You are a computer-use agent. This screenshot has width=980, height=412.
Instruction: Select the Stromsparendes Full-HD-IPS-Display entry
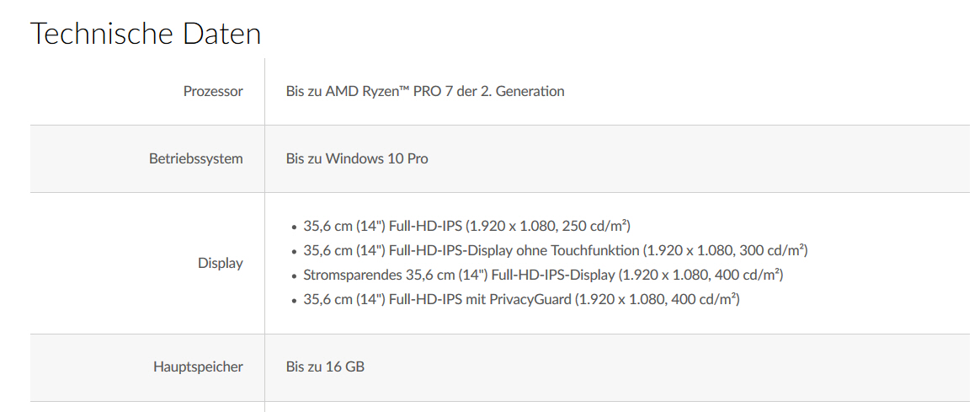(x=543, y=275)
